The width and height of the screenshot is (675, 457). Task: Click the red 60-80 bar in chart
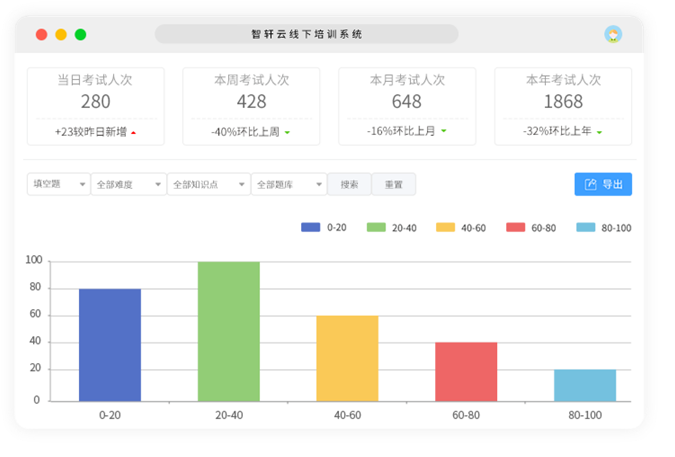click(466, 372)
